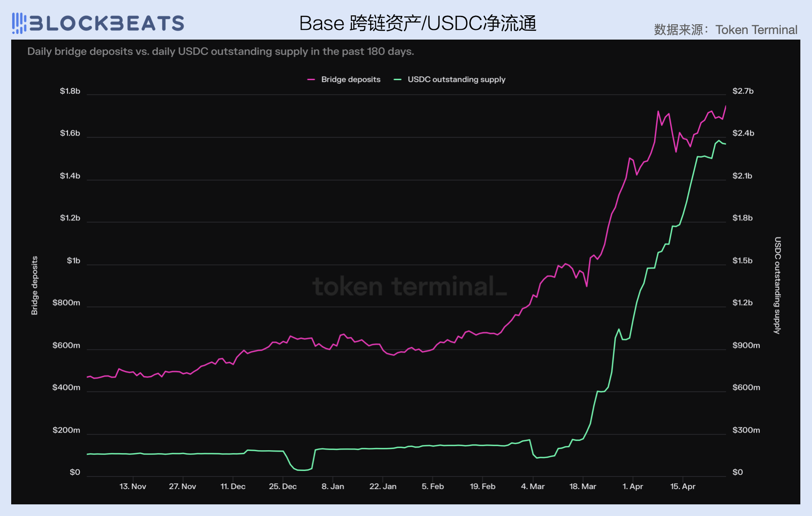Click the vertical Bridge deposits left axis title
This screenshot has height=516, width=812.
click(34, 285)
